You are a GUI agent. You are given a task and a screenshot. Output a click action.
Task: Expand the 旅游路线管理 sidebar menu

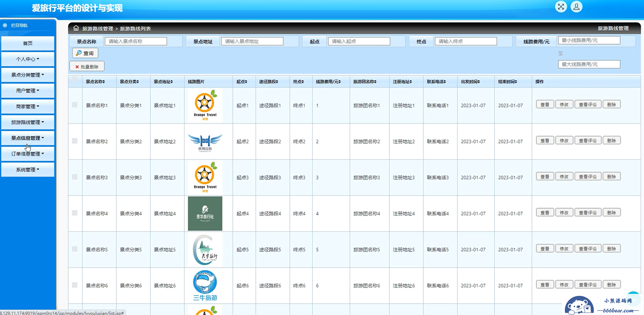pos(28,122)
